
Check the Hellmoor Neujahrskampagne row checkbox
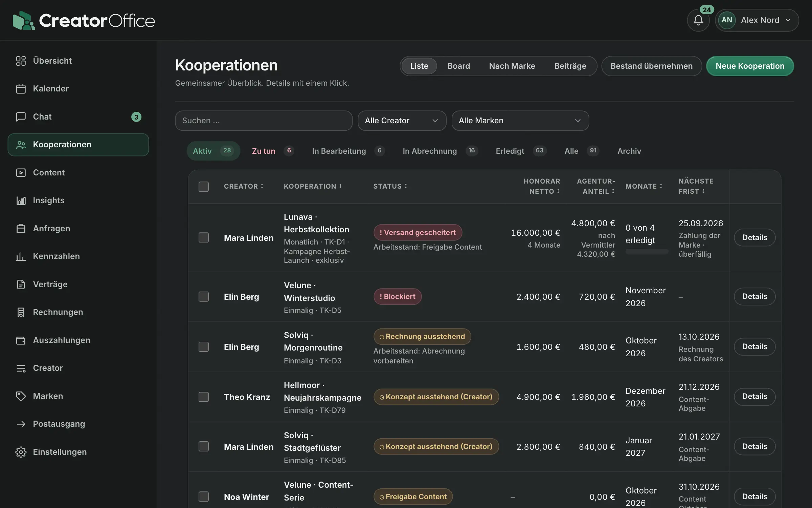[x=204, y=397]
